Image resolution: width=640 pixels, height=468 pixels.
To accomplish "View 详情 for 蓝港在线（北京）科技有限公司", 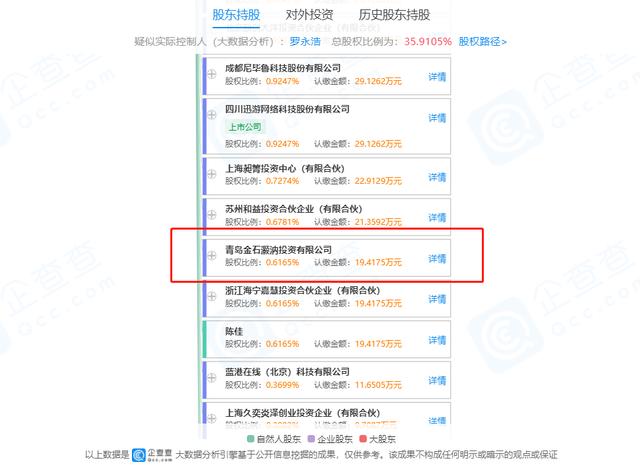I will [437, 380].
